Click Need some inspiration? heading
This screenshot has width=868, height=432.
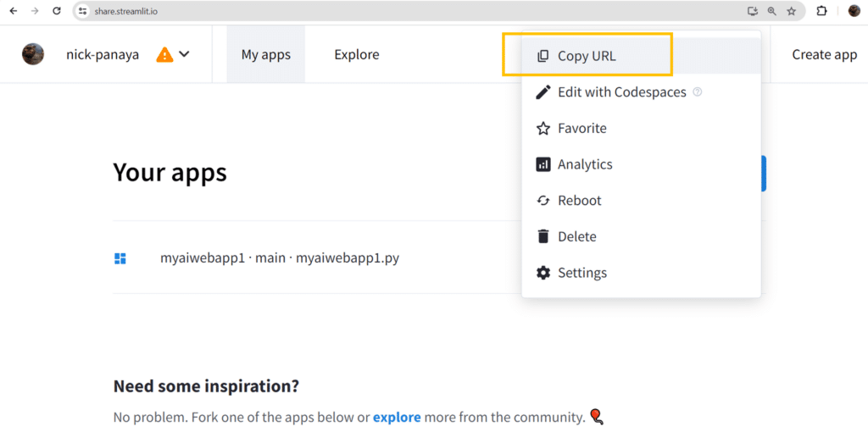point(207,385)
